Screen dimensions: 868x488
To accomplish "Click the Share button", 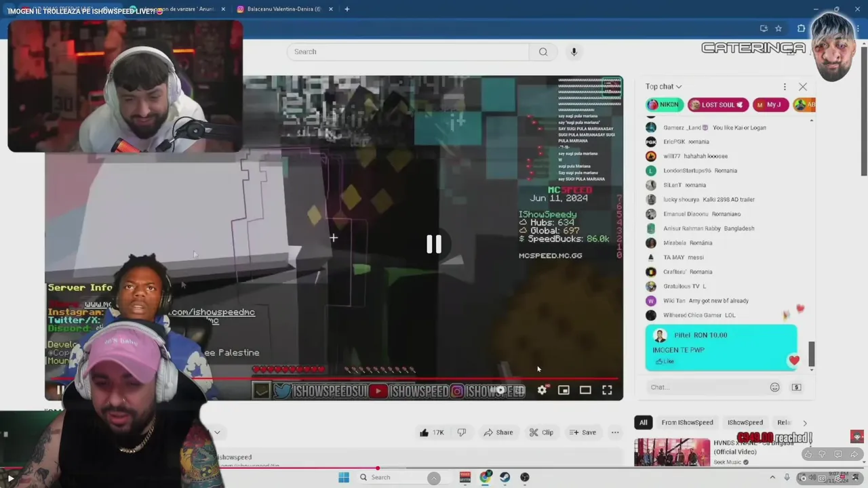I will pos(498,432).
